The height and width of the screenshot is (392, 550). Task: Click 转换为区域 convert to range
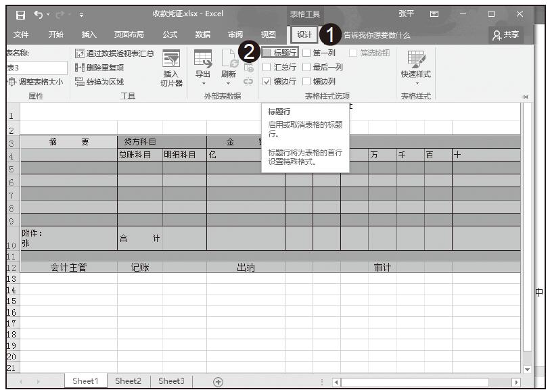(100, 82)
